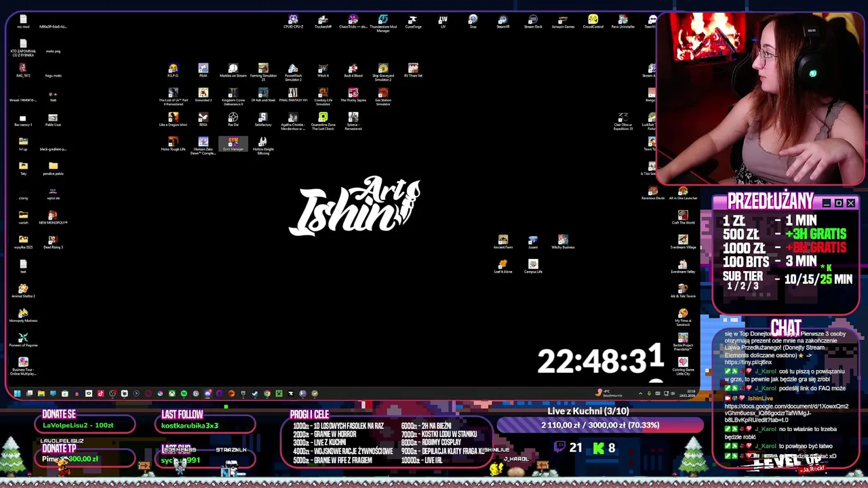Select the ChaosTricks desktop icon
Viewport: 868px width, 488px height.
[x=353, y=22]
